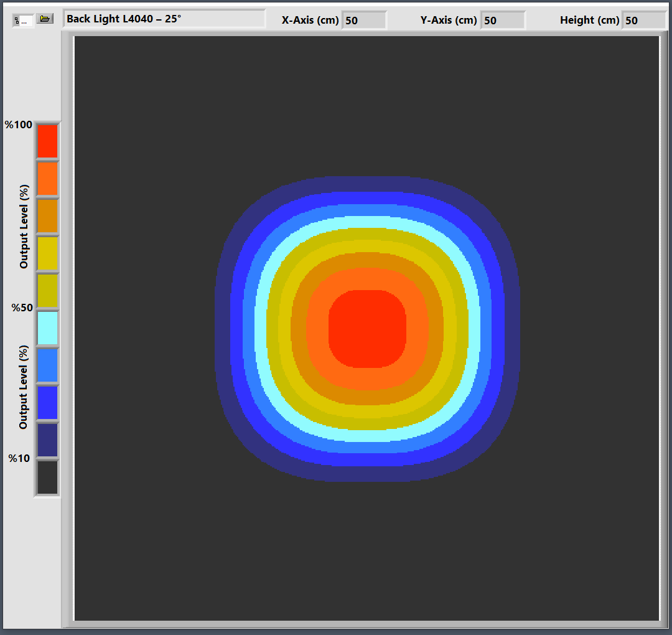
Task: Select the cyan 50% legend swatch
Action: coord(47,328)
